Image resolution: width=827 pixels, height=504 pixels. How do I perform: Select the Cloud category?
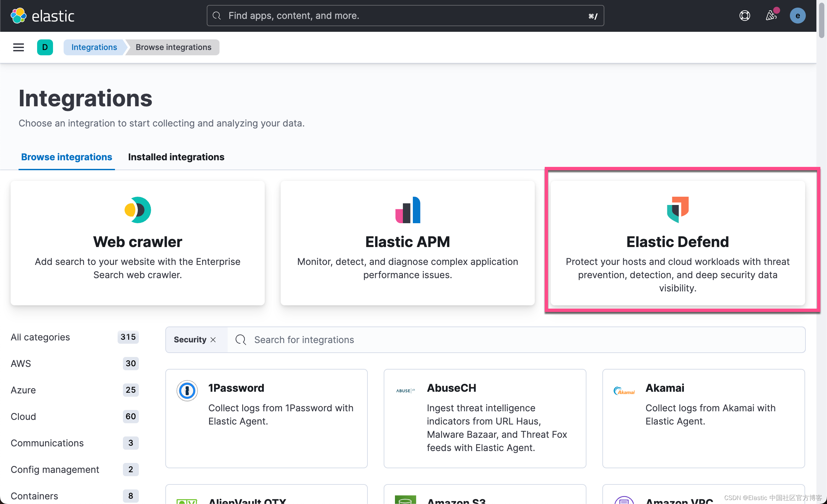(x=75, y=417)
